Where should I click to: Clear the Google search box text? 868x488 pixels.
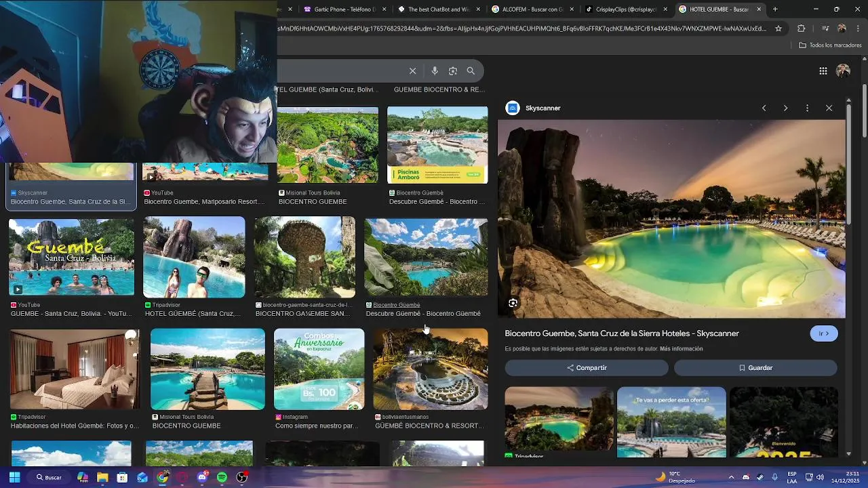[x=412, y=70]
